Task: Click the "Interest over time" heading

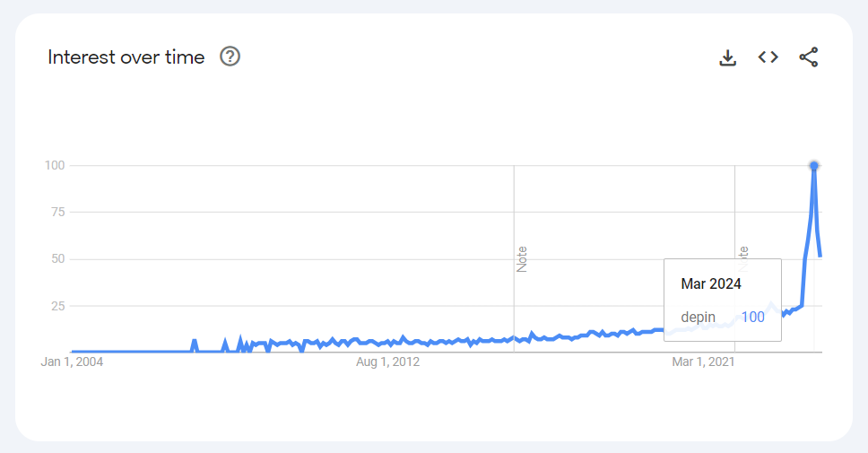Action: coord(126,57)
